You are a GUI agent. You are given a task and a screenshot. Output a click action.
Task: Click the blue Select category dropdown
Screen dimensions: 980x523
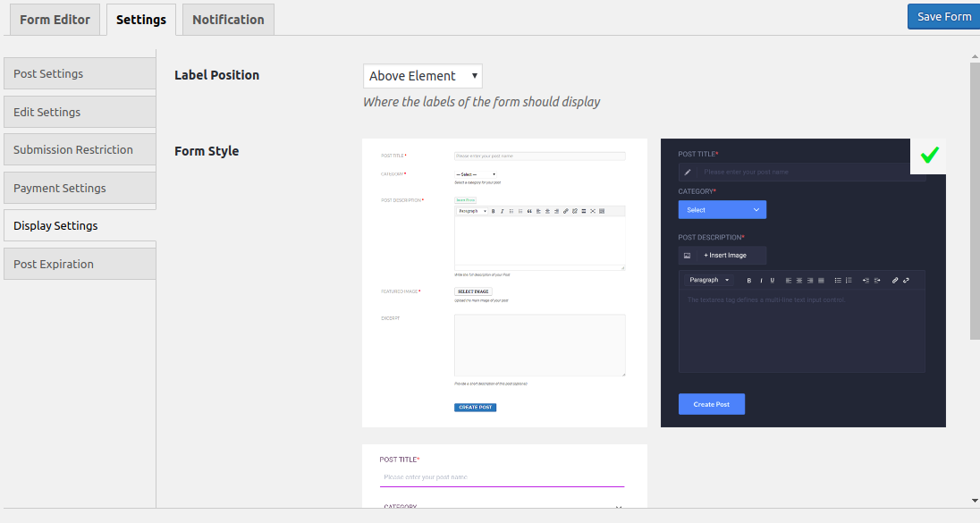click(722, 210)
